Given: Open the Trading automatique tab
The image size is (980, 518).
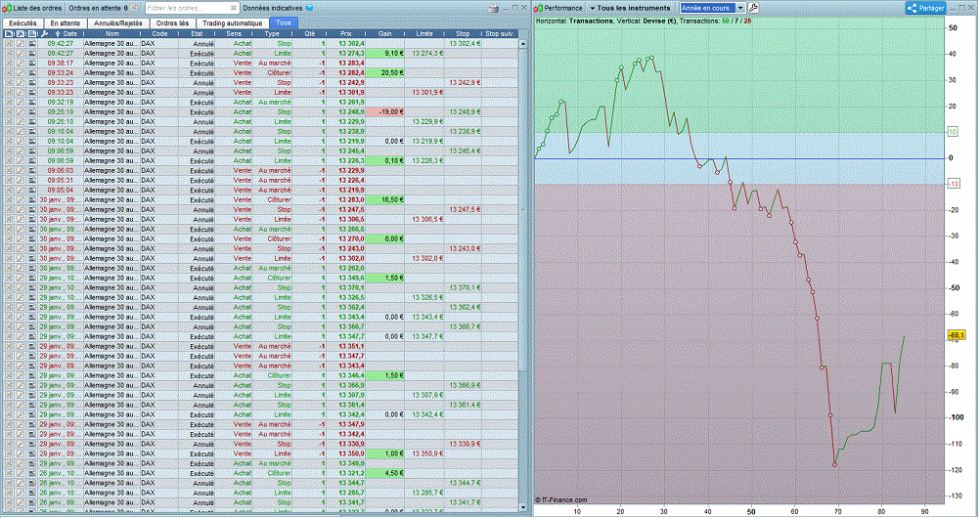Looking at the screenshot, I should (233, 23).
